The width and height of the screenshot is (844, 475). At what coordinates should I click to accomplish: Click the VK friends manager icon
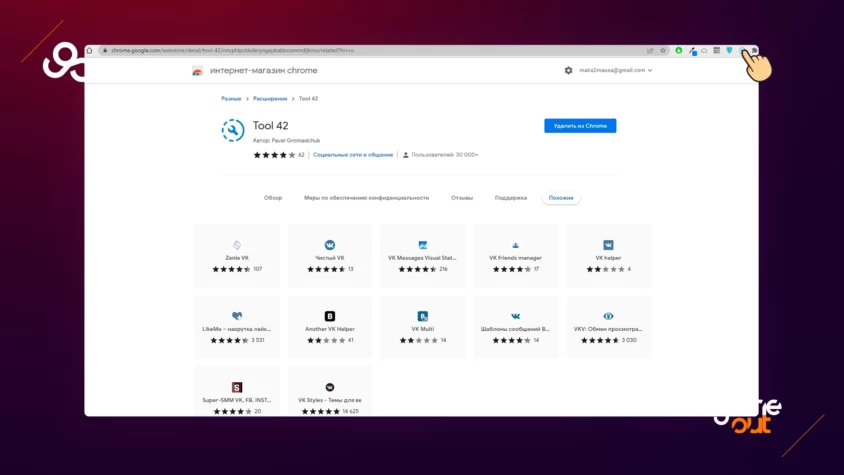pos(516,245)
